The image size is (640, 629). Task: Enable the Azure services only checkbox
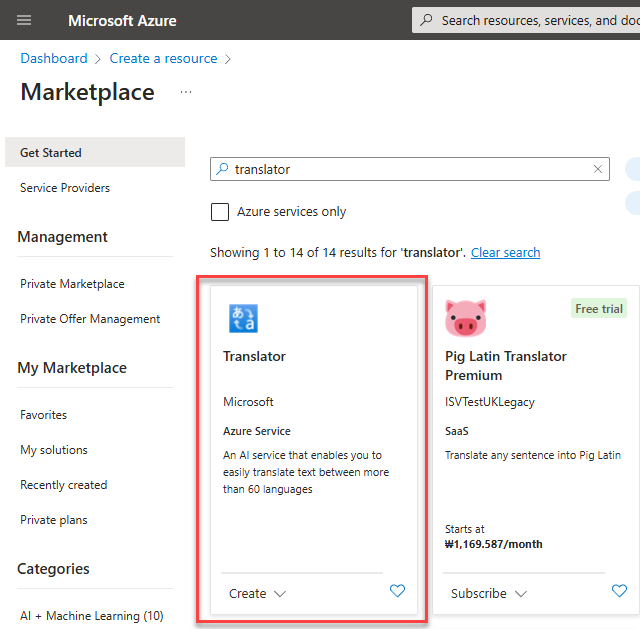tap(220, 212)
